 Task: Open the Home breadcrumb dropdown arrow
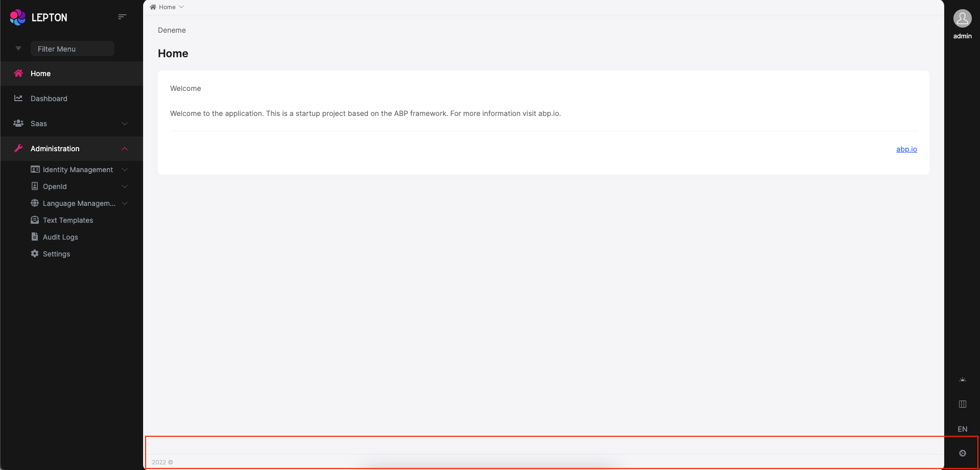pos(181,7)
